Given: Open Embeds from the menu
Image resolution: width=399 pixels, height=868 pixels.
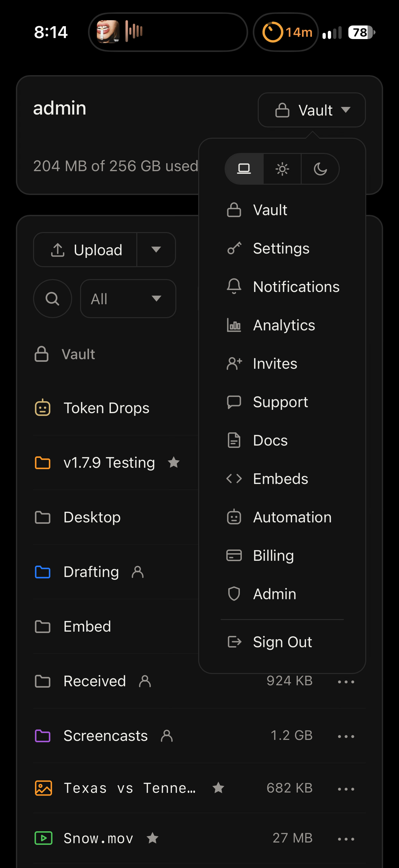Looking at the screenshot, I should (282, 479).
